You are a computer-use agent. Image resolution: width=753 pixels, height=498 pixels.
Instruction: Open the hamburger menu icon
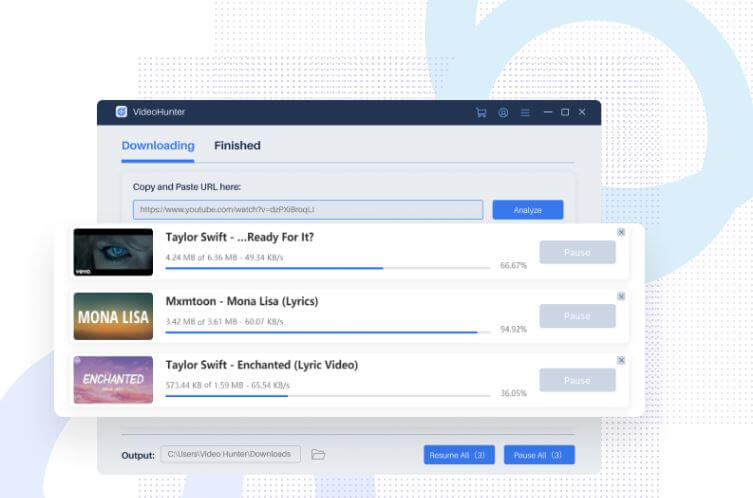tap(525, 112)
